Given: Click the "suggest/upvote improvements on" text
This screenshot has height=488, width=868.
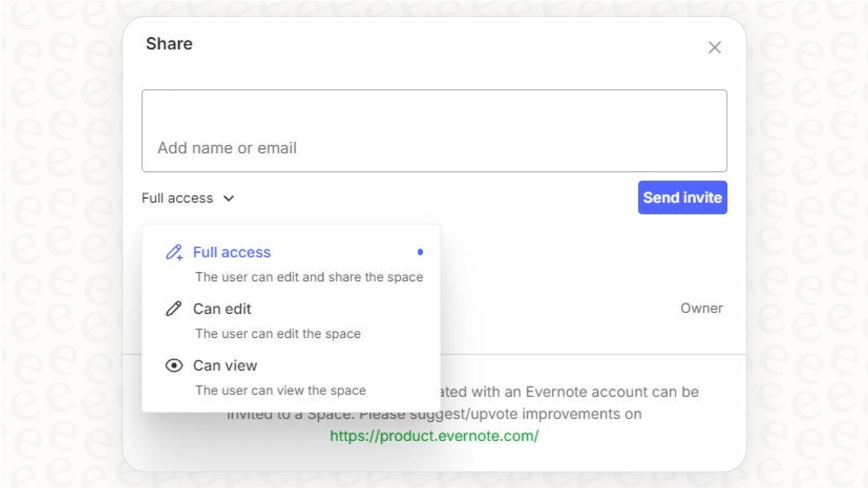Looking at the screenshot, I should [542, 414].
